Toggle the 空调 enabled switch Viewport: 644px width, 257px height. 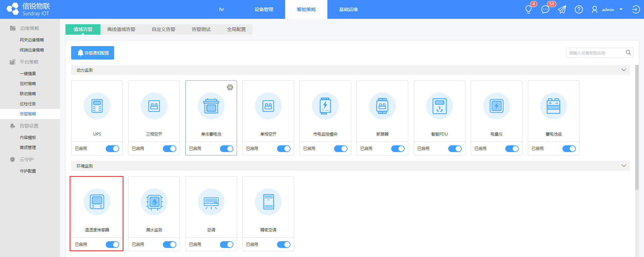[227, 245]
